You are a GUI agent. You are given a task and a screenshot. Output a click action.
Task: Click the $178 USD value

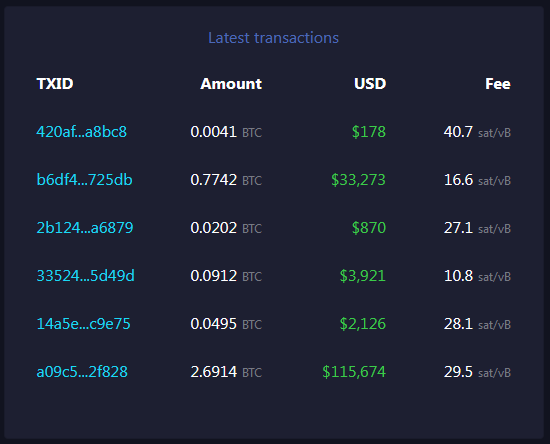click(369, 132)
